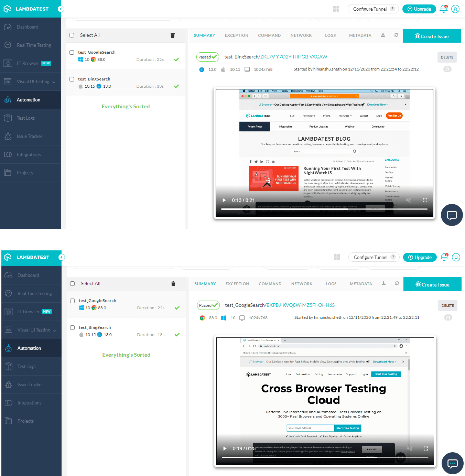Click Create Issue button in bottom panel

(432, 284)
